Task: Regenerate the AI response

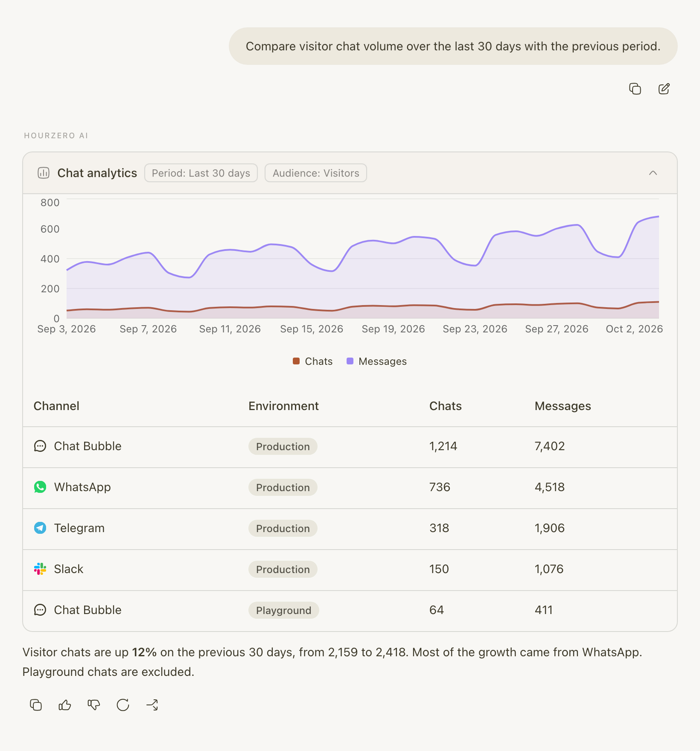Action: tap(123, 705)
